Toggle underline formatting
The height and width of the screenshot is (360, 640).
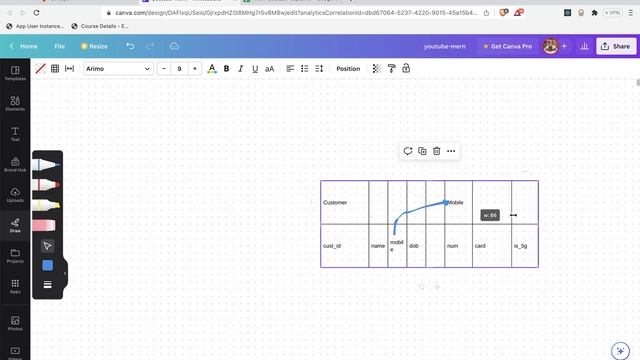tap(255, 69)
